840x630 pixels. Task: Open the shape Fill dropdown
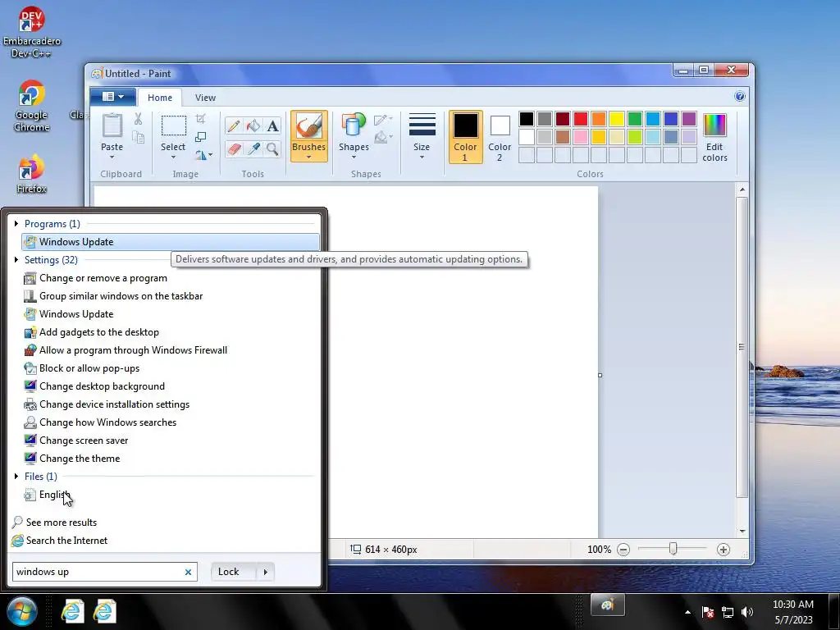pyautogui.click(x=383, y=137)
